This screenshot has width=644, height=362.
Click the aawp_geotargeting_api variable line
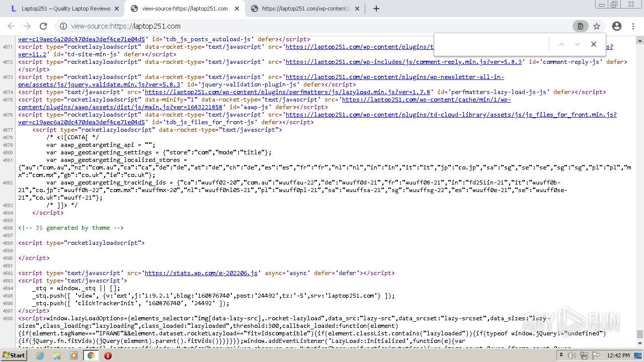pyautogui.click(x=101, y=145)
